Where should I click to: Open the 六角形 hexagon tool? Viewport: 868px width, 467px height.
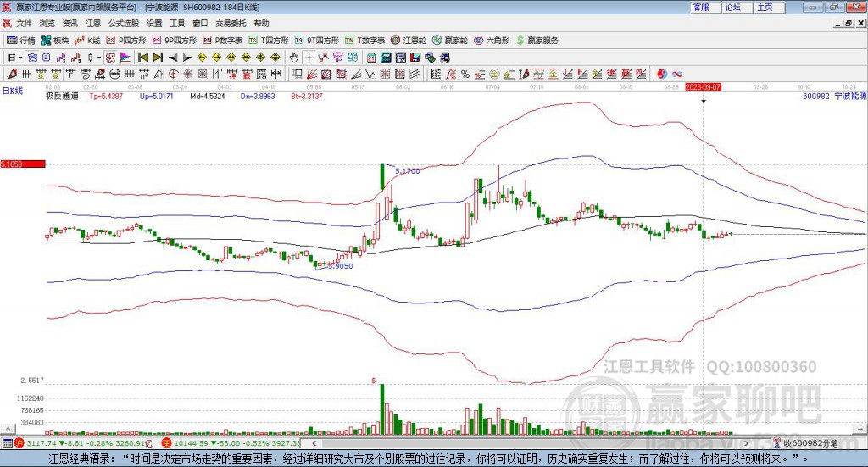492,41
